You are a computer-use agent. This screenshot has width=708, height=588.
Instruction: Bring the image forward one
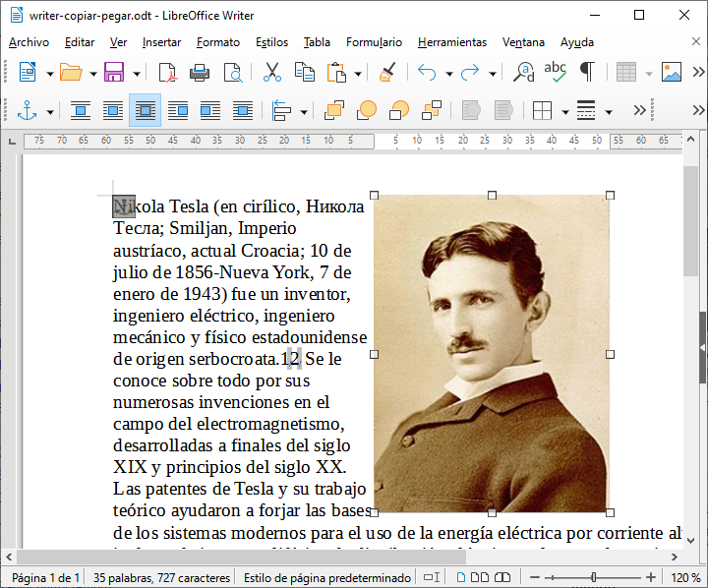[x=367, y=111]
